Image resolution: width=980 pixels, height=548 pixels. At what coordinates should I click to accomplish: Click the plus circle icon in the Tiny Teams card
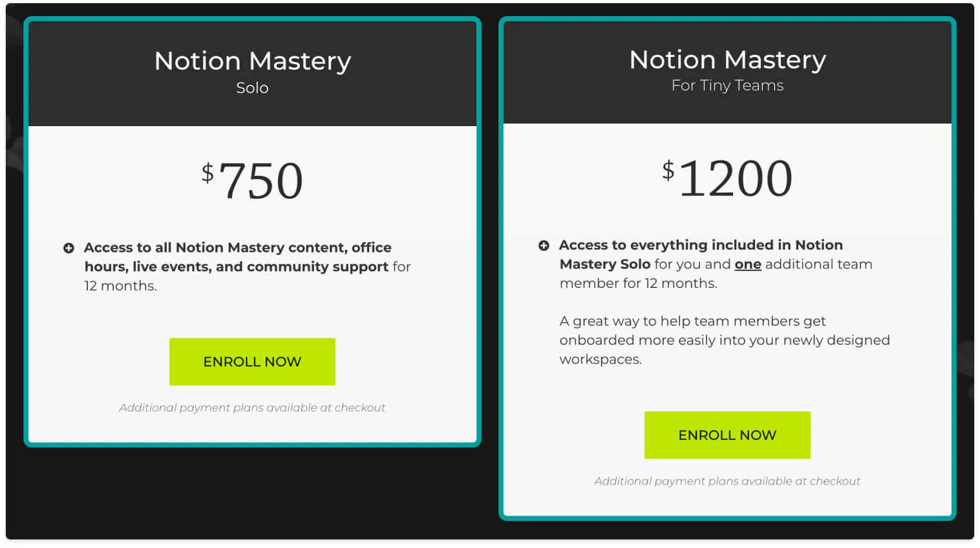coord(544,245)
